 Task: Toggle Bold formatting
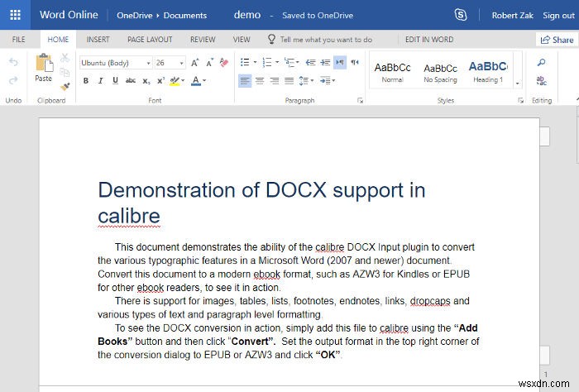coord(86,80)
